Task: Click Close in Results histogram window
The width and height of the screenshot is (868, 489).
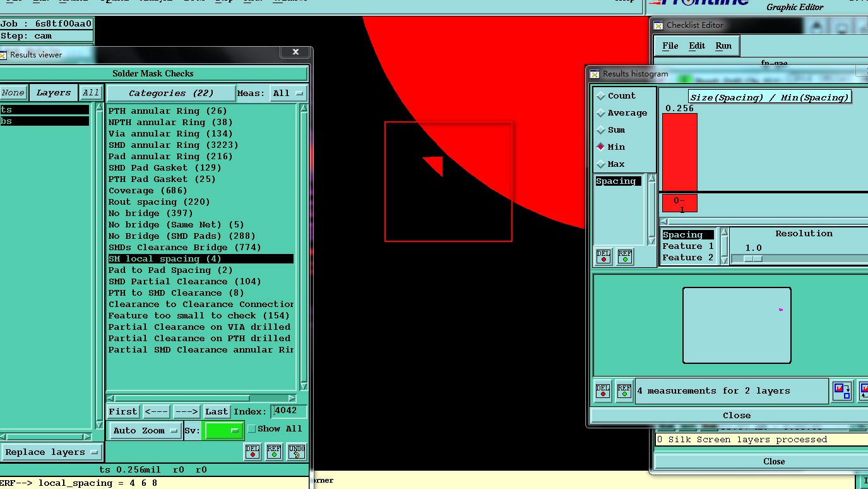Action: pos(737,416)
